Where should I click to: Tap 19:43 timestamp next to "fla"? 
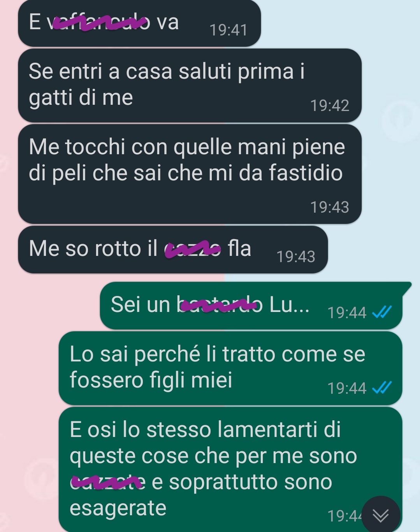[296, 257]
